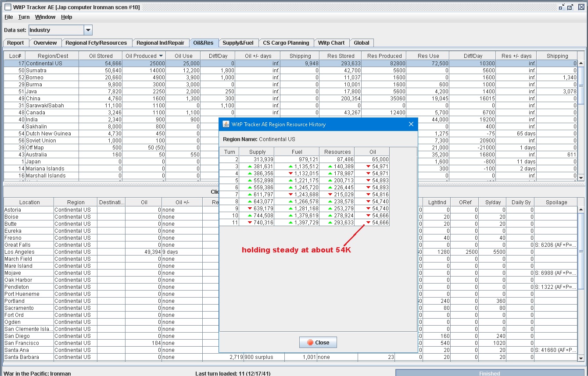
Task: Open the Window menu
Action: (x=45, y=17)
